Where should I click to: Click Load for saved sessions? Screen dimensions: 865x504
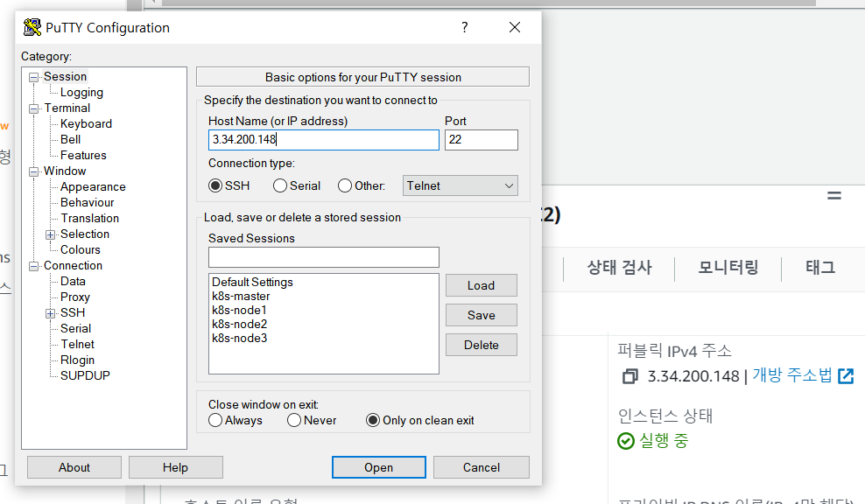[481, 285]
